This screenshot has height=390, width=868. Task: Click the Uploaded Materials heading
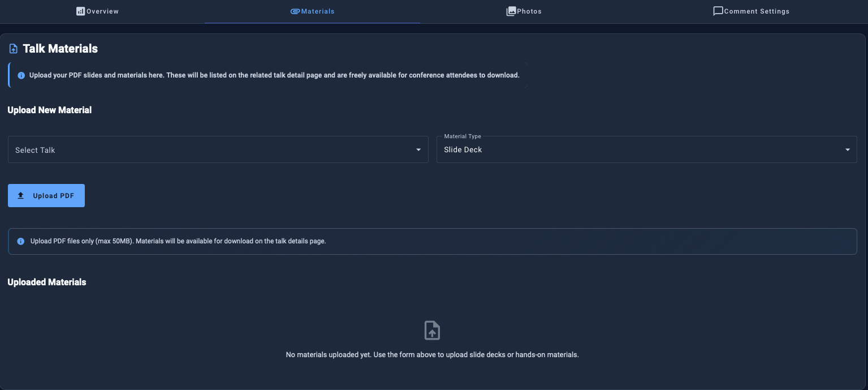(x=47, y=282)
